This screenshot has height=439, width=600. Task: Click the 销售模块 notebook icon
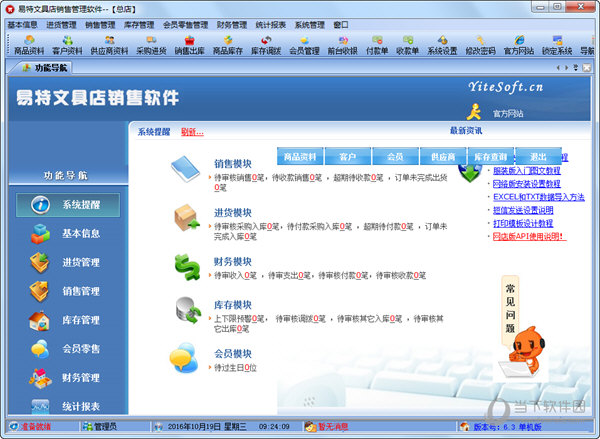[185, 168]
